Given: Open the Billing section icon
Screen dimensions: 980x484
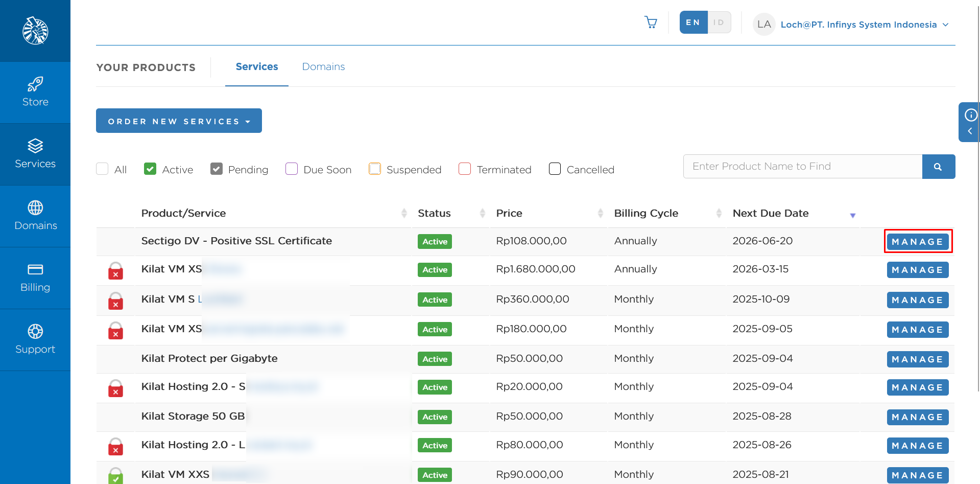Looking at the screenshot, I should [x=35, y=278].
